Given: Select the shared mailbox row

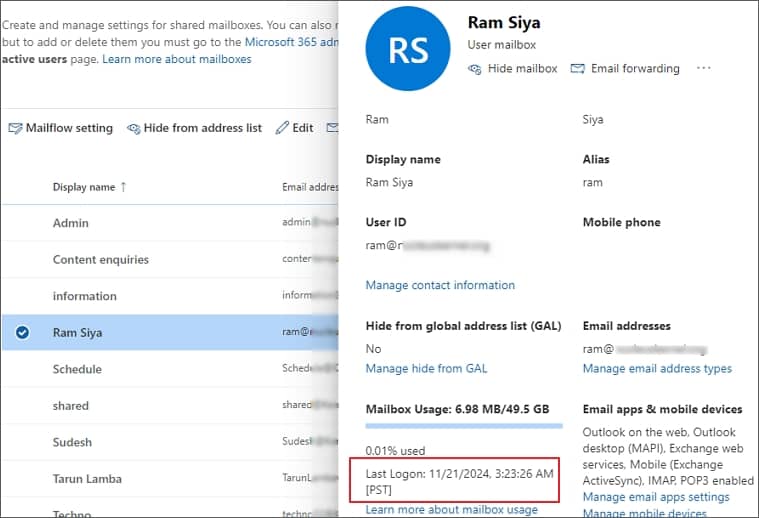Looking at the screenshot, I should pos(170,406).
